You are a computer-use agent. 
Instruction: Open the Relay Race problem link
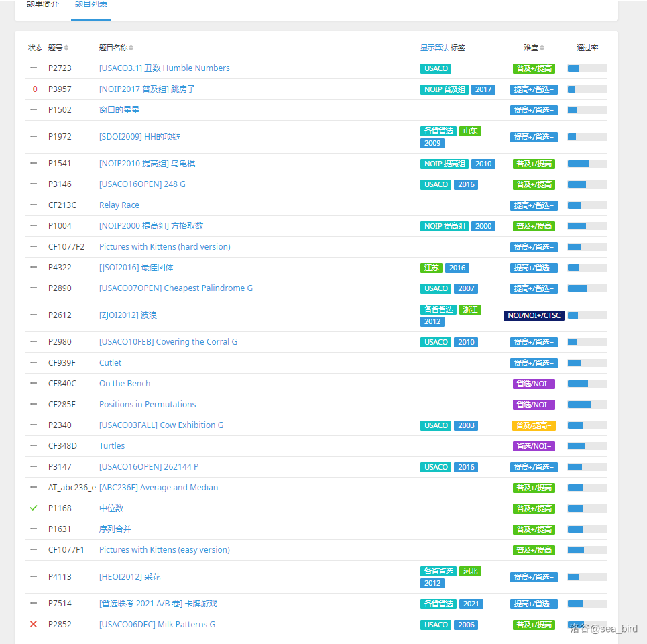[x=119, y=205]
